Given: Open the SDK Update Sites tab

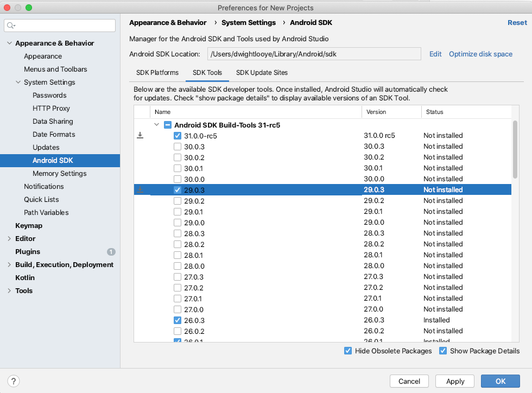Looking at the screenshot, I should (262, 73).
